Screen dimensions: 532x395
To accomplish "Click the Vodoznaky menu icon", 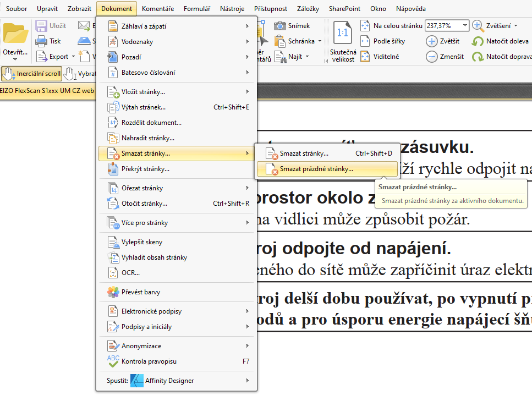I will coord(113,41).
